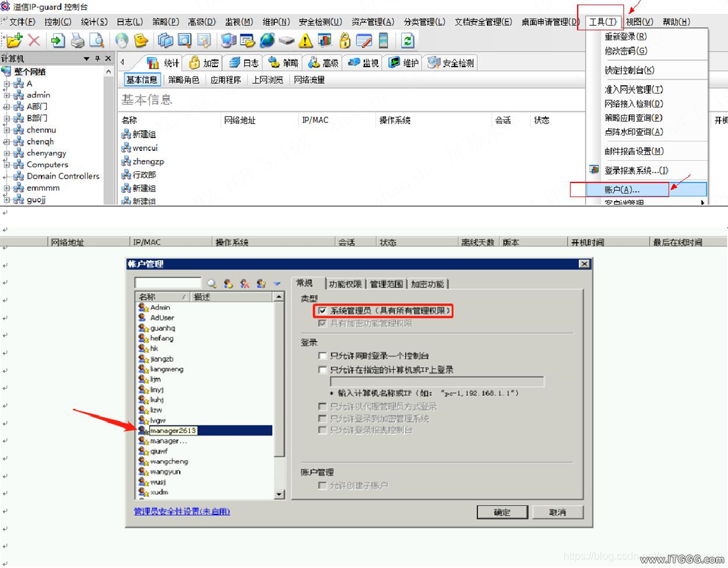Click the scroll down arrow of account list
This screenshot has height=568, width=728.
[x=279, y=494]
